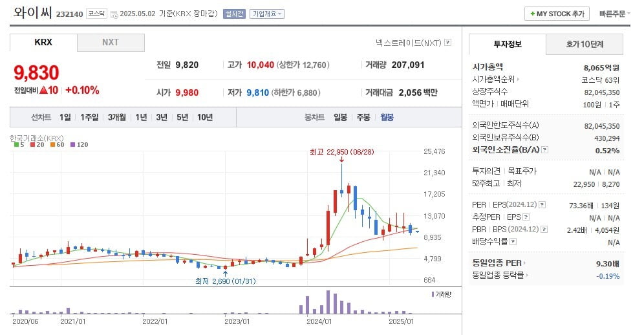This screenshot has height=335, width=644.
Task: Click the 실시간 badge
Action: 234,14
